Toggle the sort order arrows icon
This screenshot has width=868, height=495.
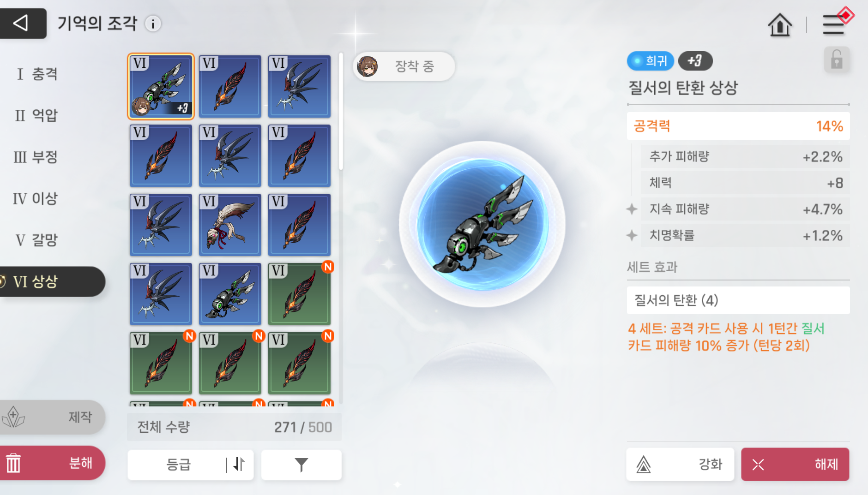[x=239, y=465]
